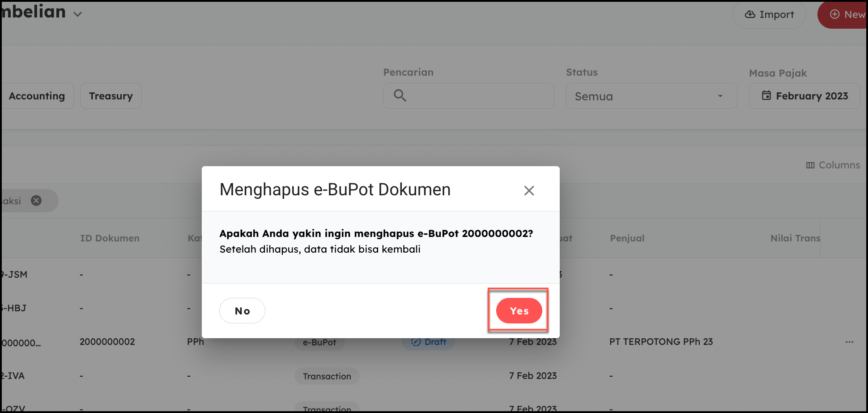
Task: Select the e-BuPot type tag
Action: tap(319, 343)
